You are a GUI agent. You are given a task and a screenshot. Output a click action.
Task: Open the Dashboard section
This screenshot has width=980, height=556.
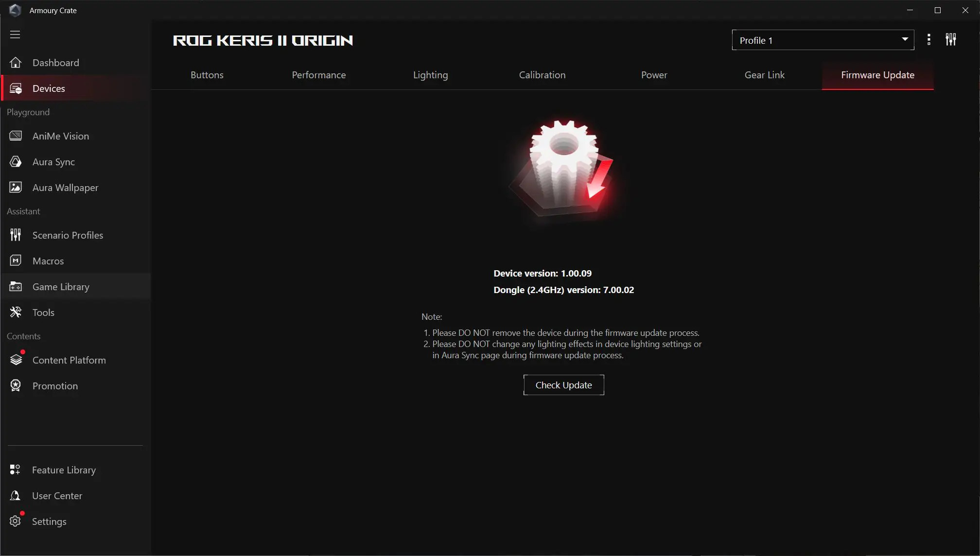[x=55, y=63]
